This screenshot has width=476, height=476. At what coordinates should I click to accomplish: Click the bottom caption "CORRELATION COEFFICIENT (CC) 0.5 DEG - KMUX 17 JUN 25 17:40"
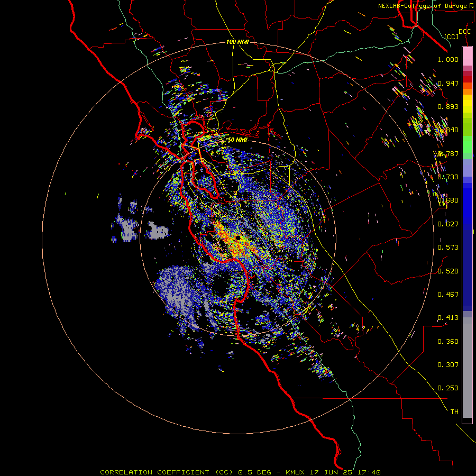tap(240, 472)
